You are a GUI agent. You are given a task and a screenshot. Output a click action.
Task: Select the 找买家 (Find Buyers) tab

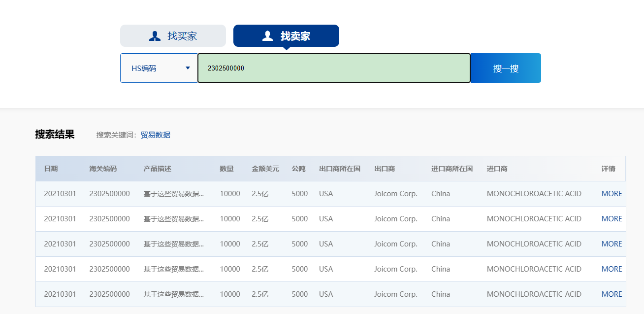tap(173, 35)
